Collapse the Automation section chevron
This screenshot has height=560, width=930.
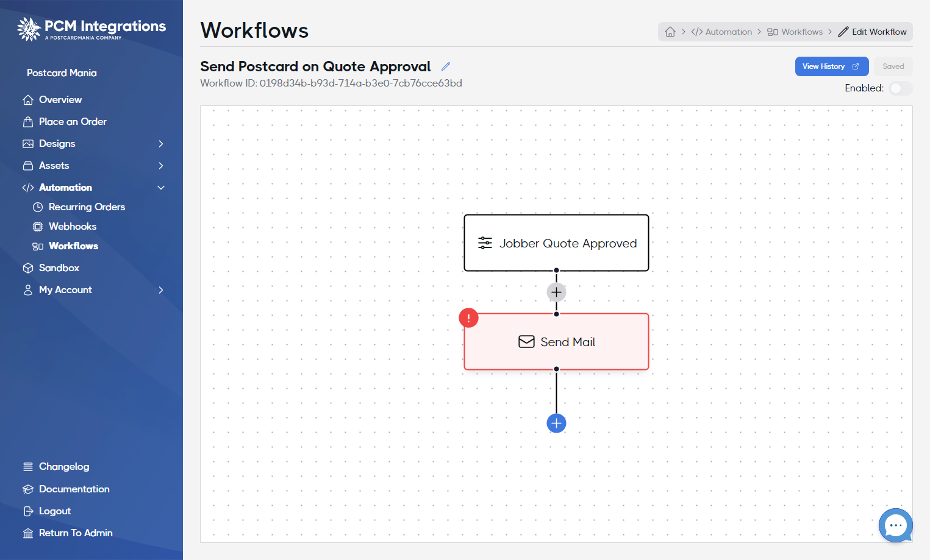161,188
